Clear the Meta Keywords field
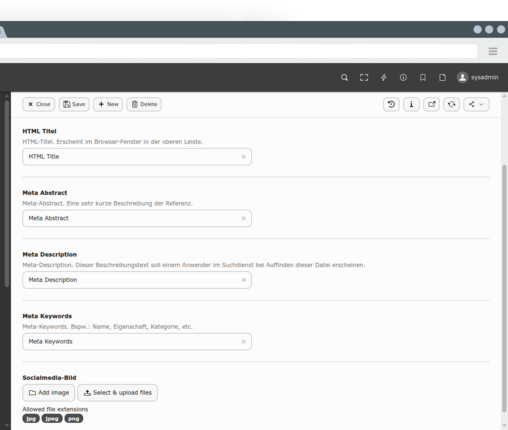 244,342
